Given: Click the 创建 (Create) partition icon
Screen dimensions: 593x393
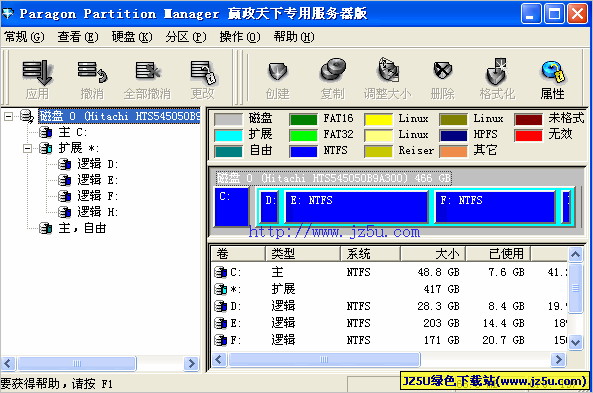Looking at the screenshot, I should (278, 71).
